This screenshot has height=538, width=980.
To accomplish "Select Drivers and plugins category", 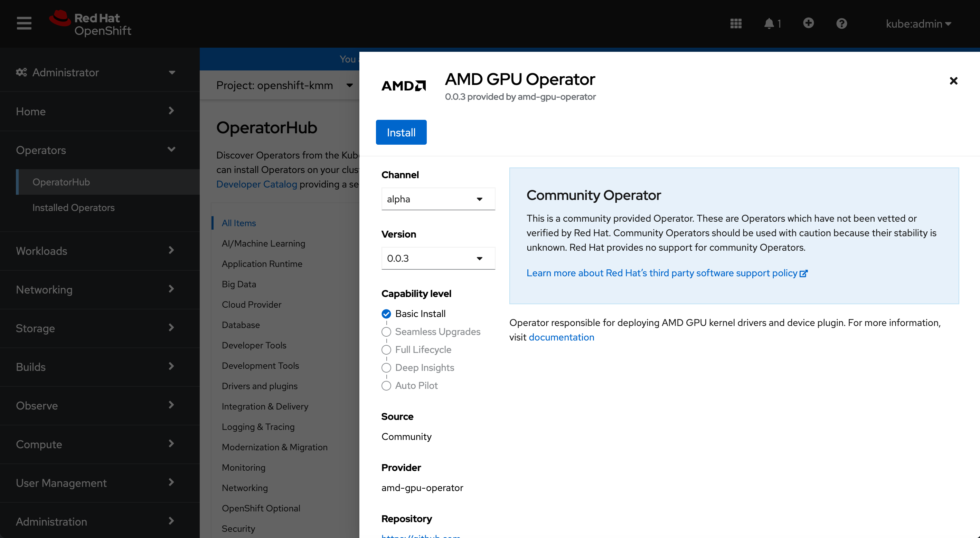I will pyautogui.click(x=260, y=386).
